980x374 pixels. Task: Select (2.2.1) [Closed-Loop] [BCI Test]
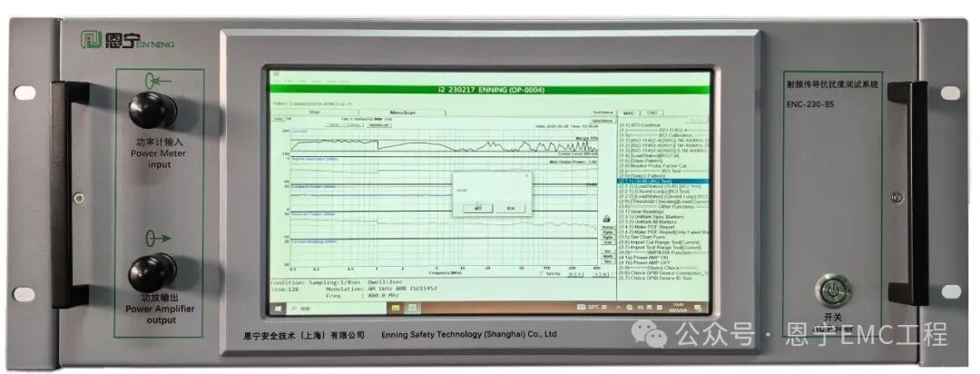(x=652, y=192)
